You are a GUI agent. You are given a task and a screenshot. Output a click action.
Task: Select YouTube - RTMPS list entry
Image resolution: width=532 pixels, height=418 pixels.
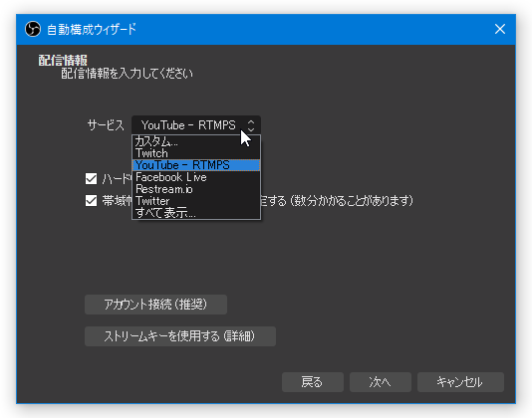coord(196,165)
